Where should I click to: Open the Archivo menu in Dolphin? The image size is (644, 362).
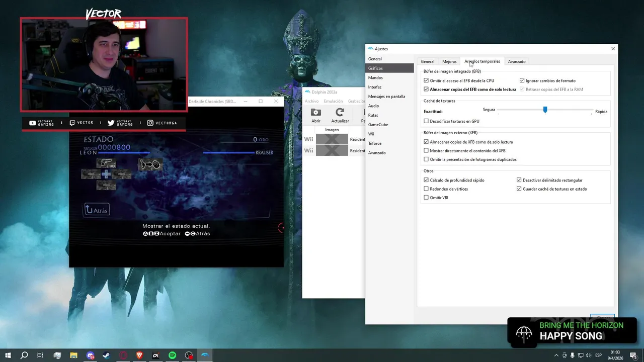pos(311,101)
